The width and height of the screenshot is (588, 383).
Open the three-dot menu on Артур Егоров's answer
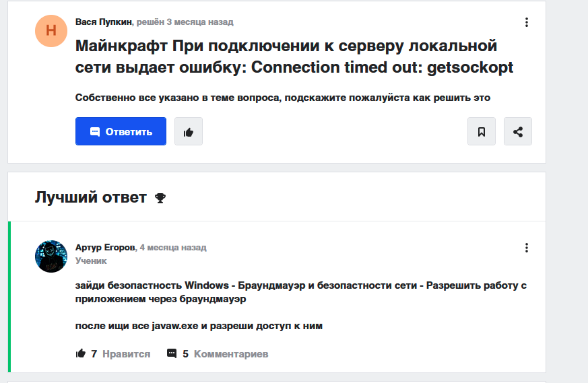pyautogui.click(x=527, y=248)
